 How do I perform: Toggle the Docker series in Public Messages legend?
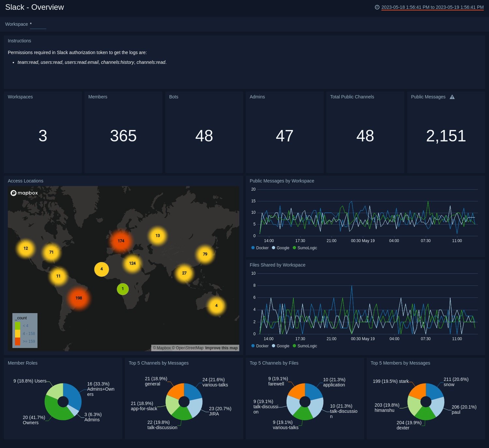pyautogui.click(x=259, y=248)
